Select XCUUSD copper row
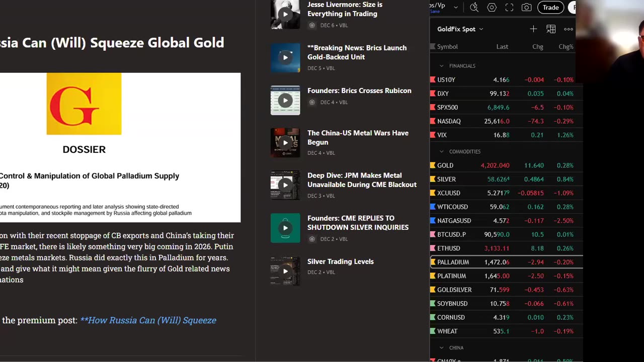The image size is (644, 362). pos(506,193)
